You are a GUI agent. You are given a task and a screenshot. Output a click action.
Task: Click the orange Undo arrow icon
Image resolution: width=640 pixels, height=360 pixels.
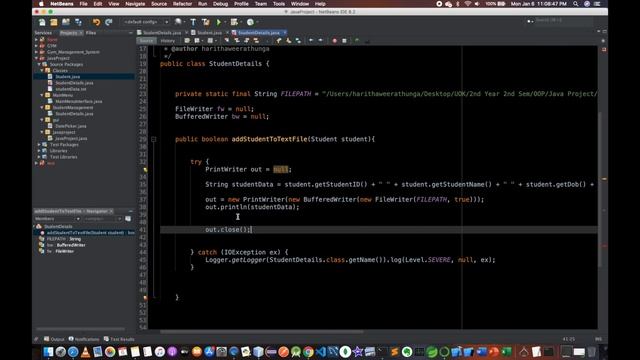click(96, 22)
